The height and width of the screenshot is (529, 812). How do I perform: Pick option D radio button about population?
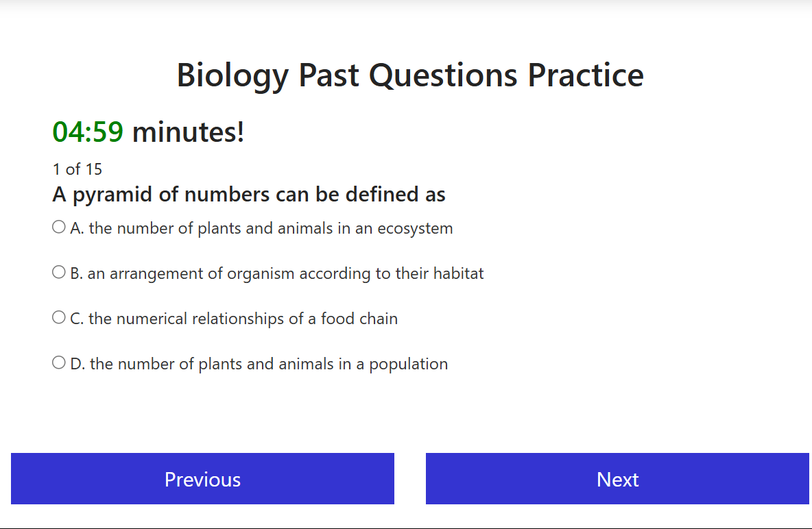coord(59,362)
